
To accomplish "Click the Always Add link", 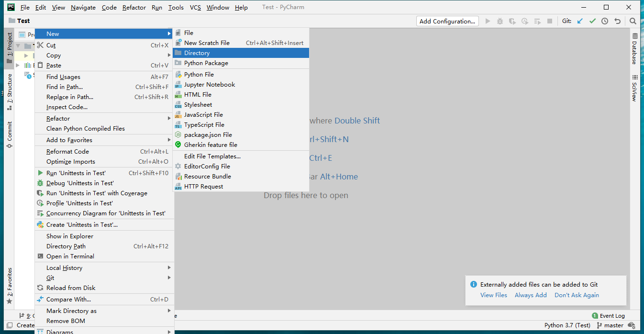I will click(x=531, y=295).
